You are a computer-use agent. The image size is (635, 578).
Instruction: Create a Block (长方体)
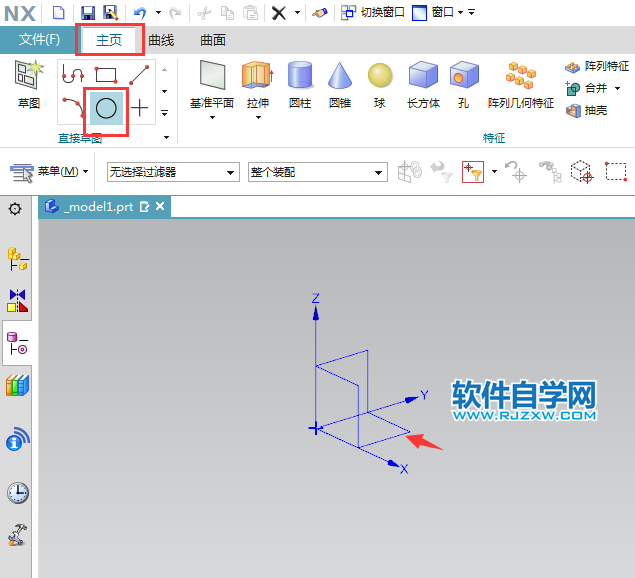pyautogui.click(x=423, y=85)
